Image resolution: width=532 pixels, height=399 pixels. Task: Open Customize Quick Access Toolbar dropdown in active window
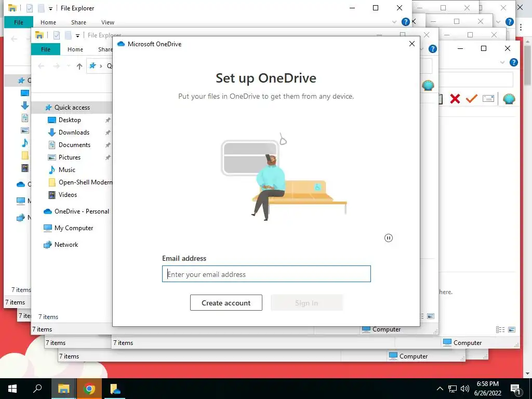[50, 8]
